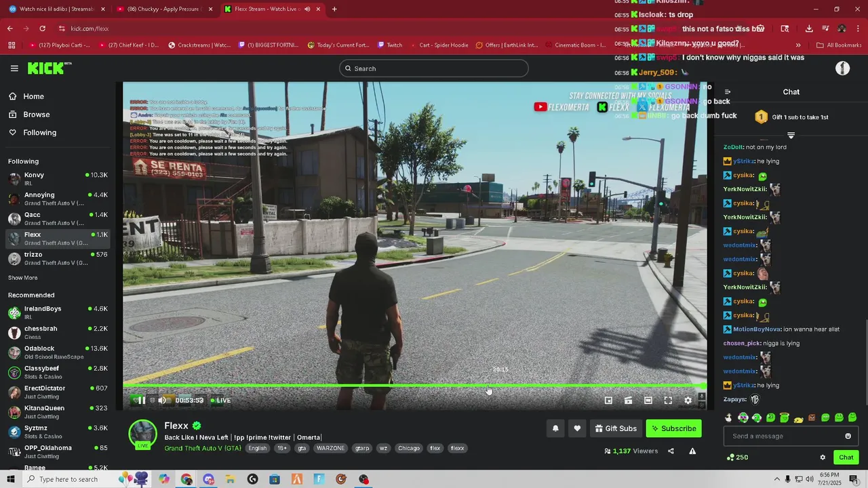
Task: Open the Crackstreams bookmark
Action: [199, 45]
